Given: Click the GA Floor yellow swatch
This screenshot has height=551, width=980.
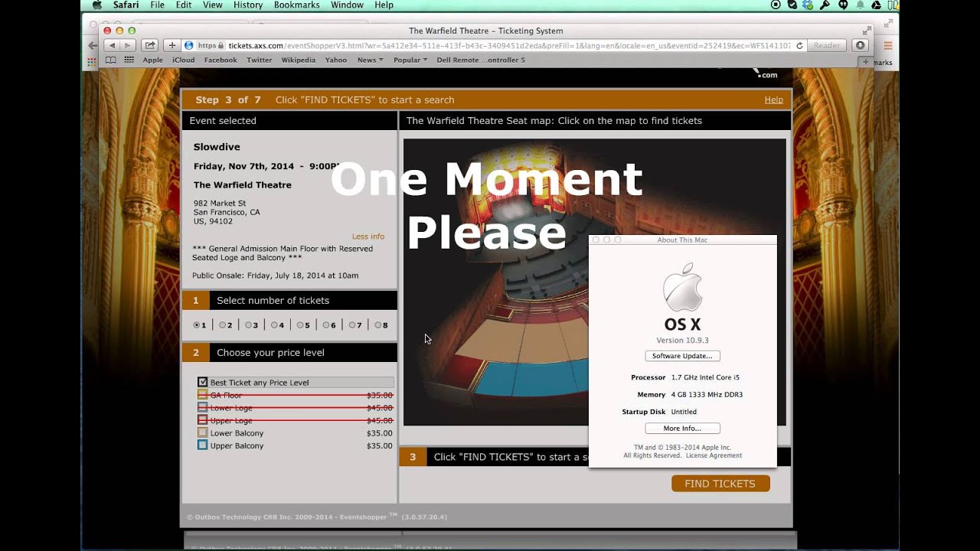Looking at the screenshot, I should click(203, 395).
